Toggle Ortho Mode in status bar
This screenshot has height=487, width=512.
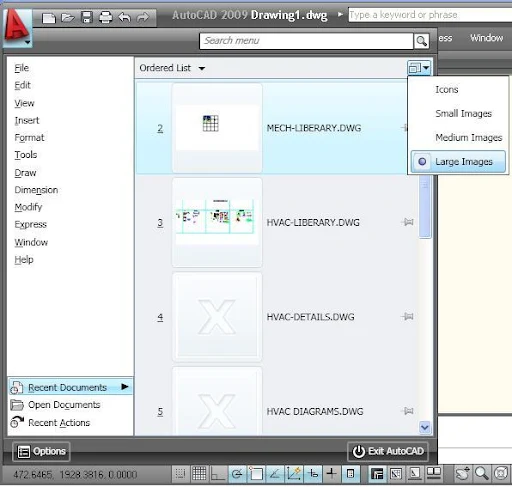click(x=218, y=474)
